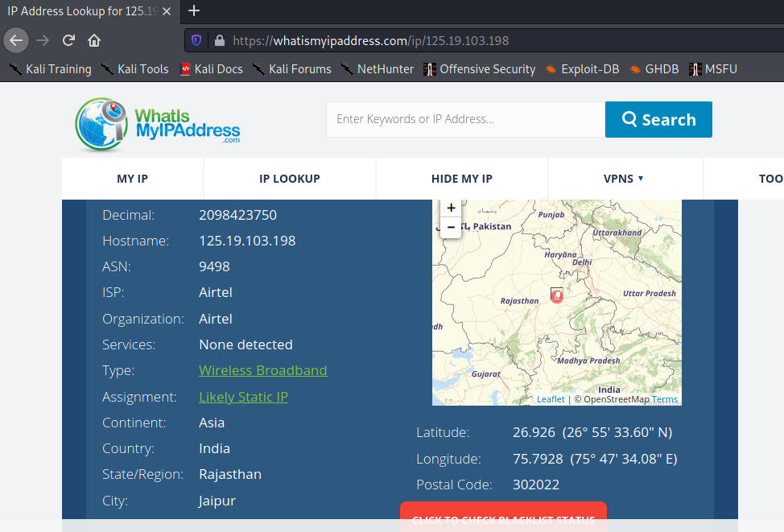784x532 pixels.
Task: Close the IP Address Lookup tab
Action: 167,11
